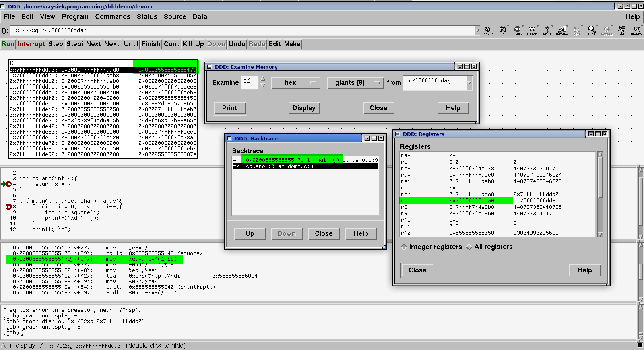
Task: Click the breakpoint stop sign at source line 4
Action: click(8, 184)
